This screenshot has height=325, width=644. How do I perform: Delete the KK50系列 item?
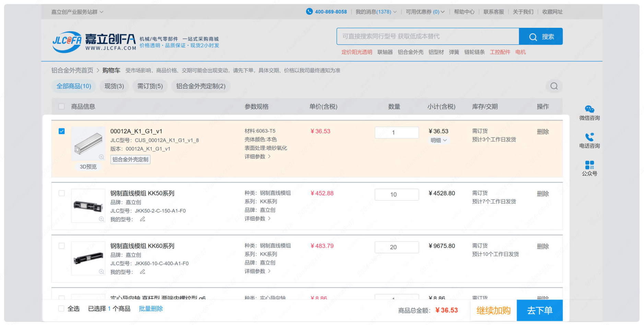(x=543, y=194)
